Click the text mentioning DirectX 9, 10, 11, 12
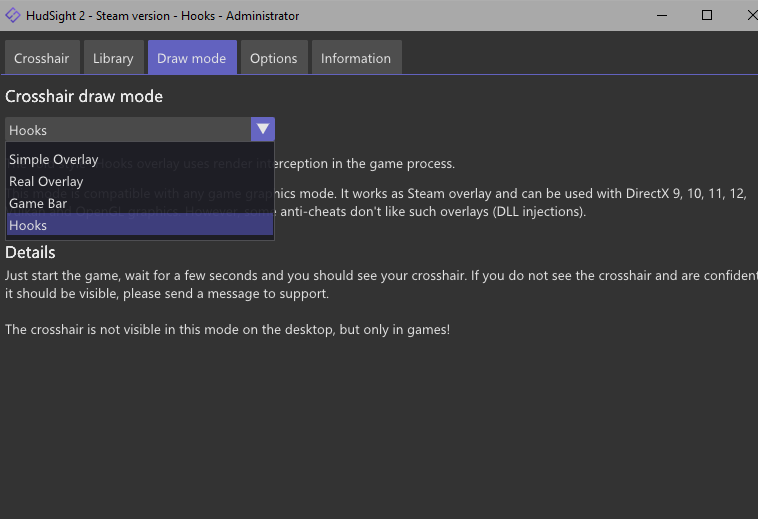 click(511, 194)
